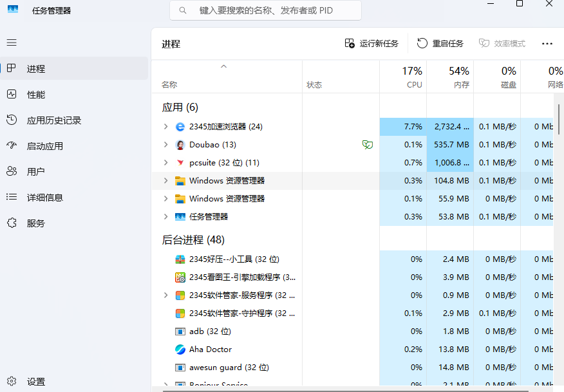Select the 后台进程 (48) group header
This screenshot has height=392, width=564.
[193, 240]
